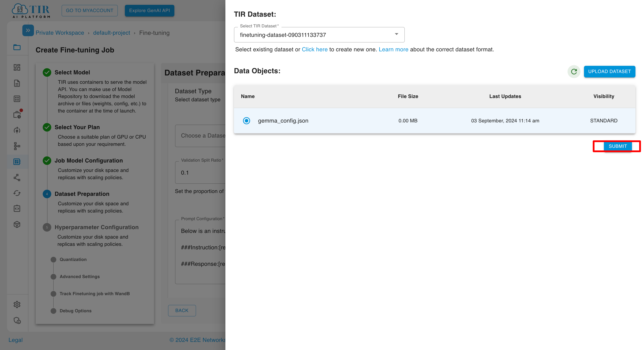
Task: Click the step 4 circle for Dataset Preparation
Action: click(x=47, y=194)
